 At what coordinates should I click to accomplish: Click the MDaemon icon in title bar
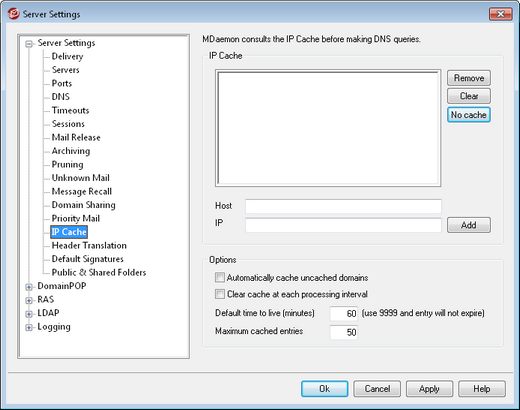(x=14, y=14)
